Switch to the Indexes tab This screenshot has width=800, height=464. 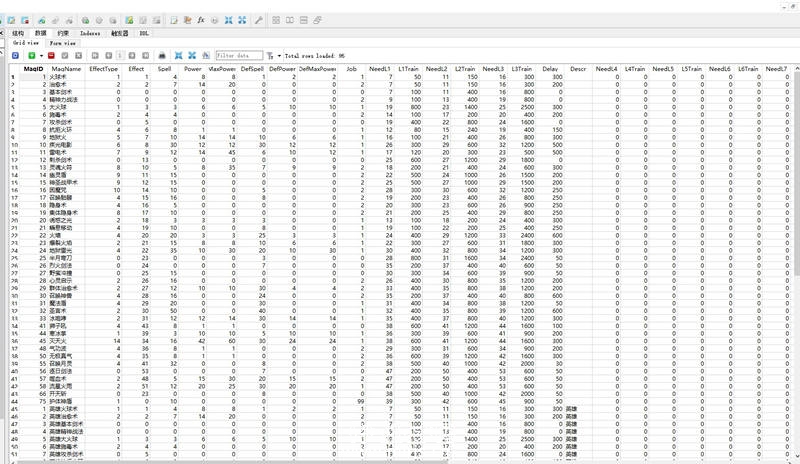[90, 33]
